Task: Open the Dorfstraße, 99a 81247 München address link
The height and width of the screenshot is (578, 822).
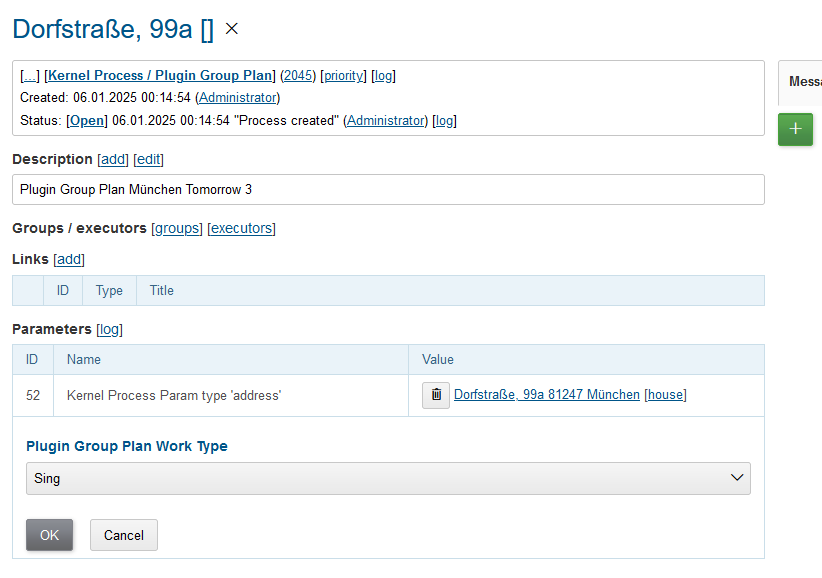Action: pos(546,395)
